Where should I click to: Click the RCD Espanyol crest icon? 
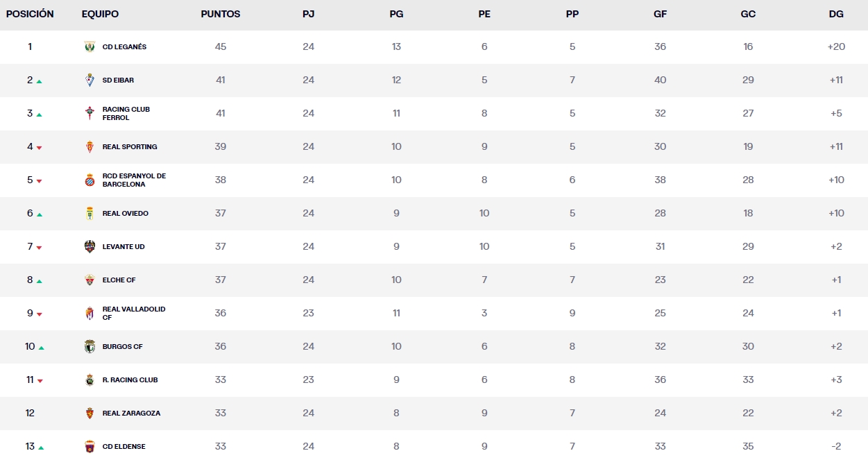(x=89, y=180)
